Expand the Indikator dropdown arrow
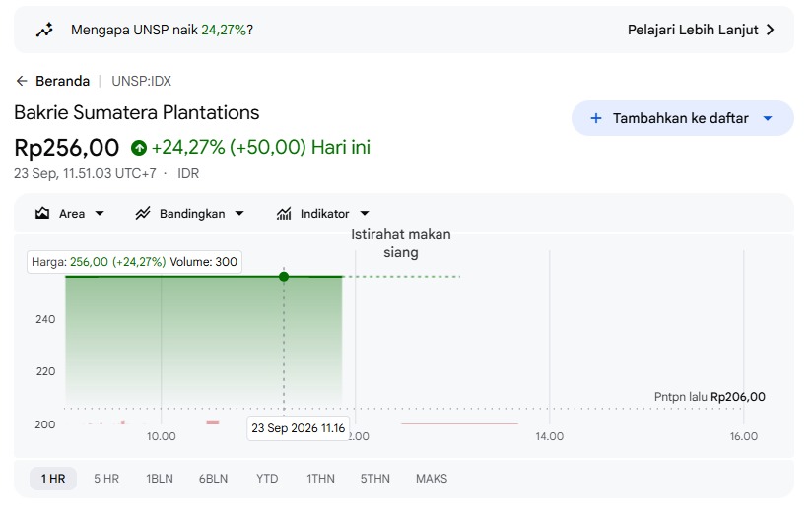This screenshot has height=520, width=812. (x=365, y=213)
